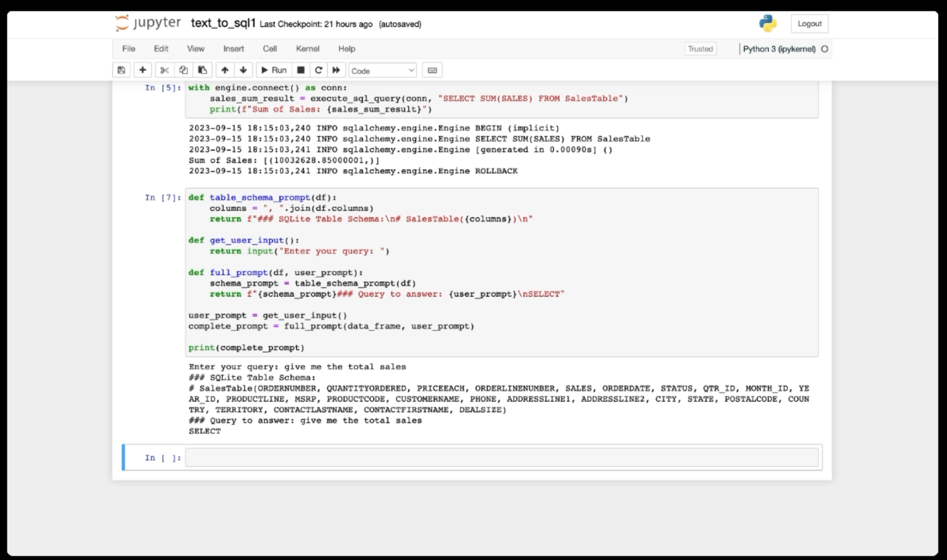Click the Logout button
Viewport: 947px width, 560px height.
click(809, 23)
